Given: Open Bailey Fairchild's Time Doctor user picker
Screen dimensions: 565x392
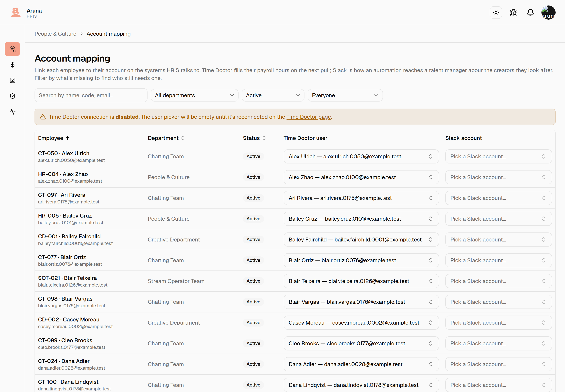Looking at the screenshot, I should click(x=361, y=240).
